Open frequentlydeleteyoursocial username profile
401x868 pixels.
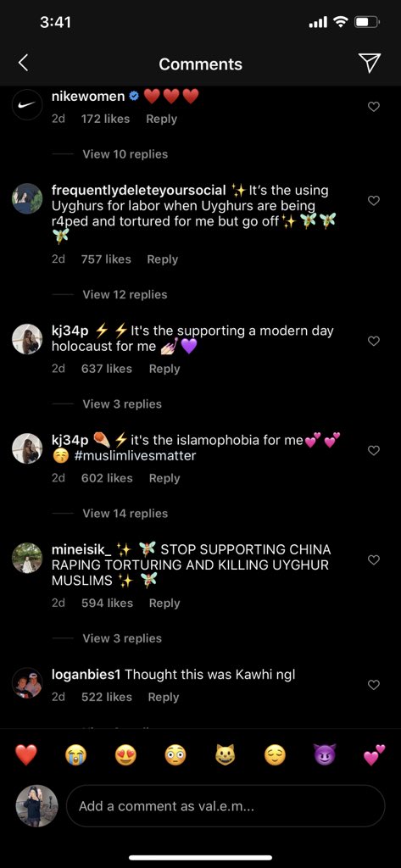138,191
